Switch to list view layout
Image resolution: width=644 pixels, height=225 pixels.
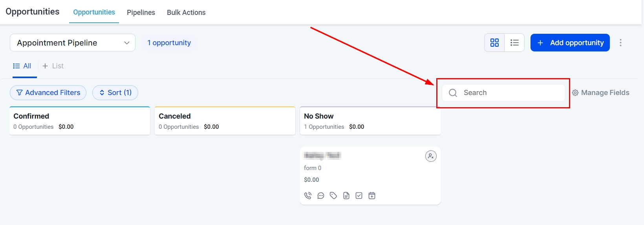click(x=514, y=43)
